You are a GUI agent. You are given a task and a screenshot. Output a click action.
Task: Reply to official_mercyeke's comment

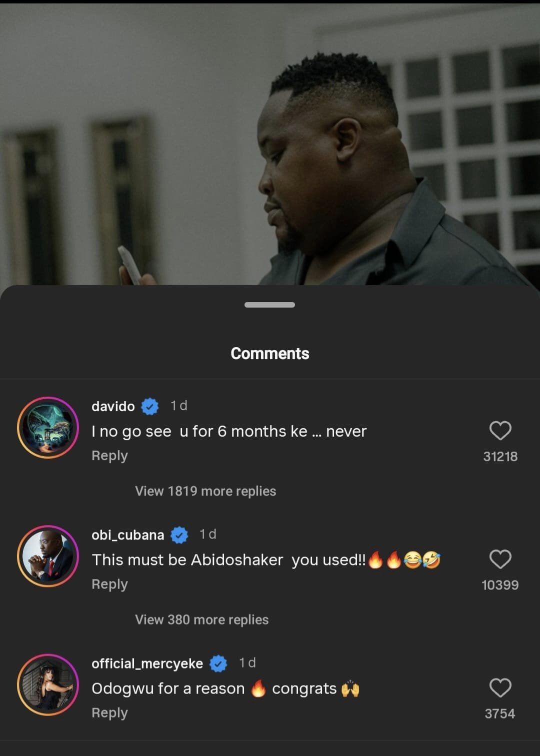[109, 712]
